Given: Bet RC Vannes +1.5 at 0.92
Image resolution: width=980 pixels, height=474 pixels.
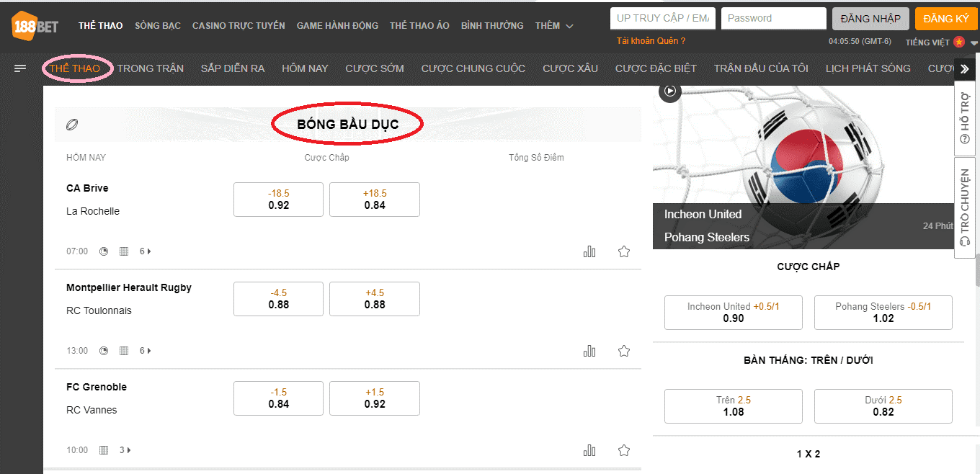Looking at the screenshot, I should coord(375,398).
